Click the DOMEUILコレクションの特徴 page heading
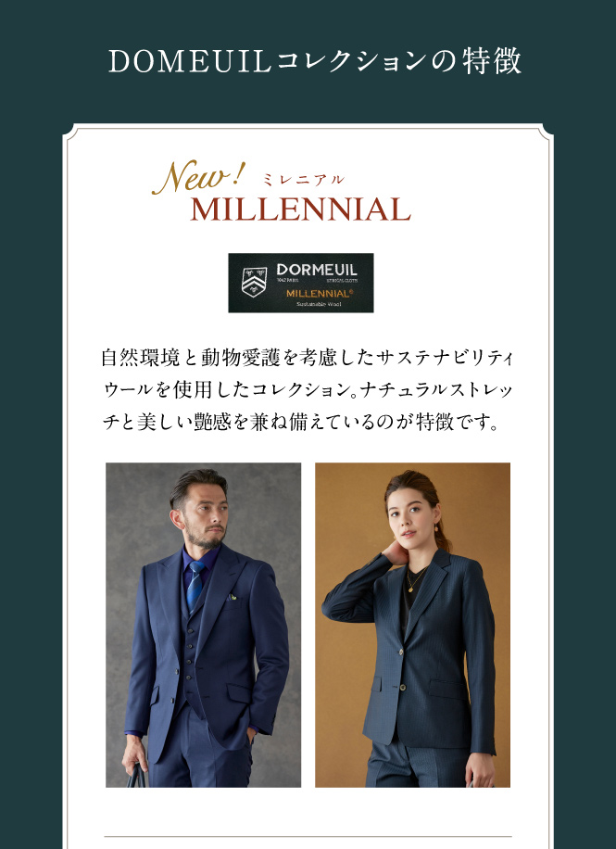 pos(315,60)
